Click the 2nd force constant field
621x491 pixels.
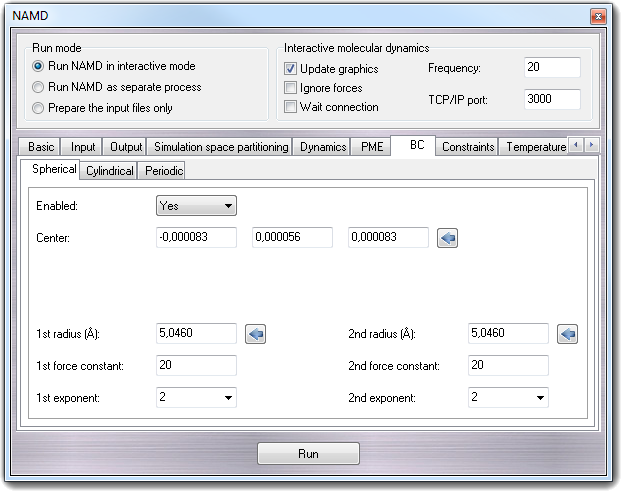(508, 365)
